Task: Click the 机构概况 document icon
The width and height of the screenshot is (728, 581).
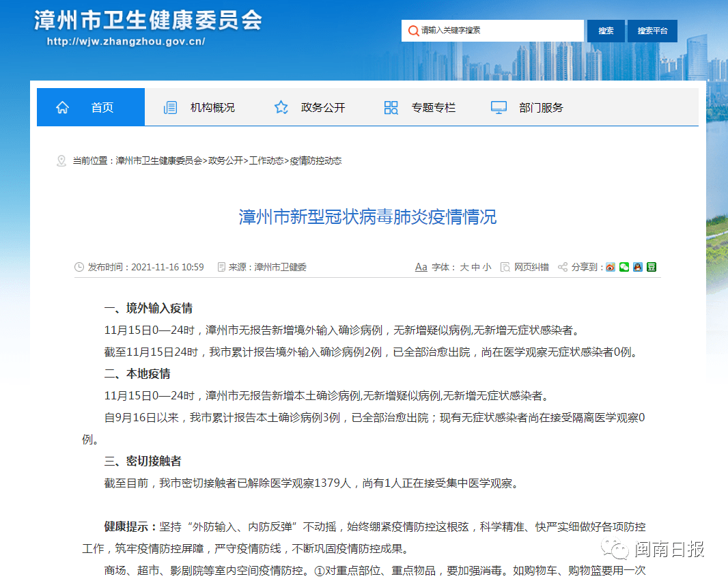Action: pos(171,108)
